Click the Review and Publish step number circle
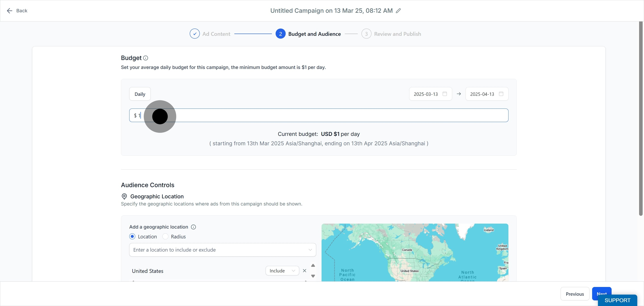The width and height of the screenshot is (644, 306). coord(366,34)
